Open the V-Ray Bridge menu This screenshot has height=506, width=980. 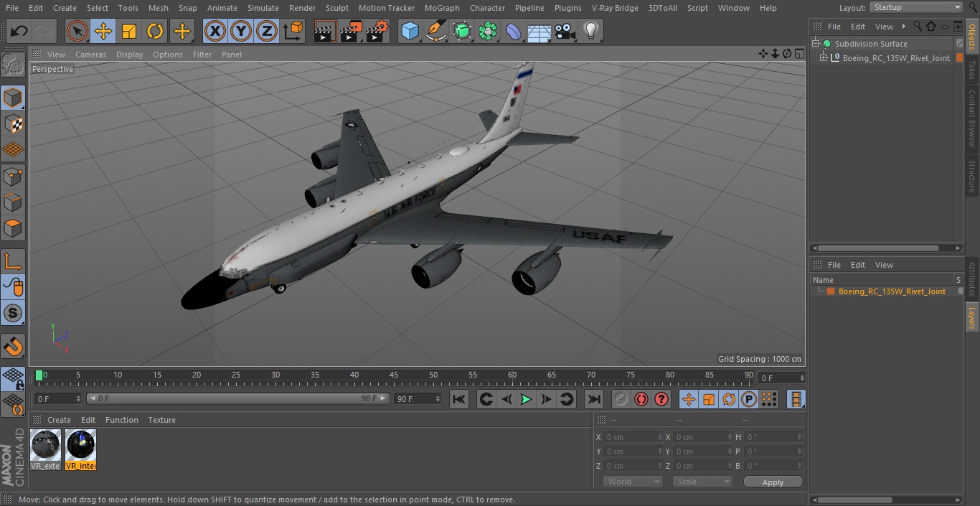(x=615, y=8)
